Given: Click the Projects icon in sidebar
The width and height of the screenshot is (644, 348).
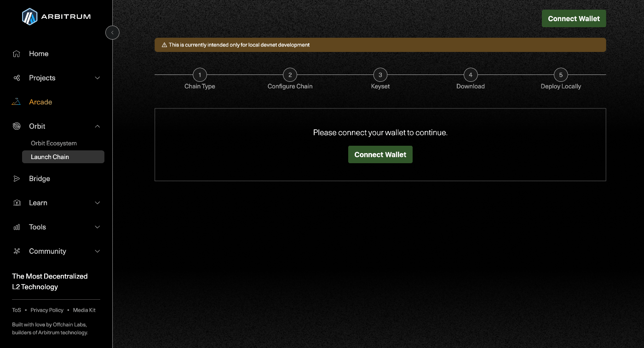Looking at the screenshot, I should pyautogui.click(x=17, y=78).
